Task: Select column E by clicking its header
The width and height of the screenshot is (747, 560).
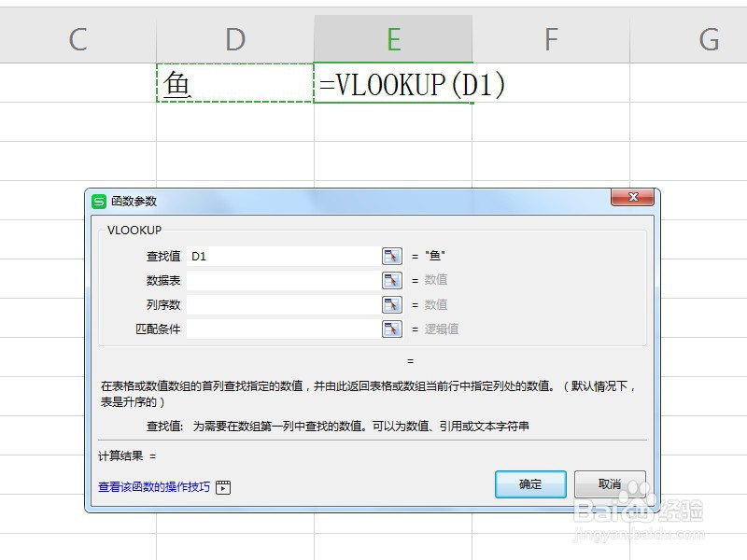Action: click(x=393, y=38)
